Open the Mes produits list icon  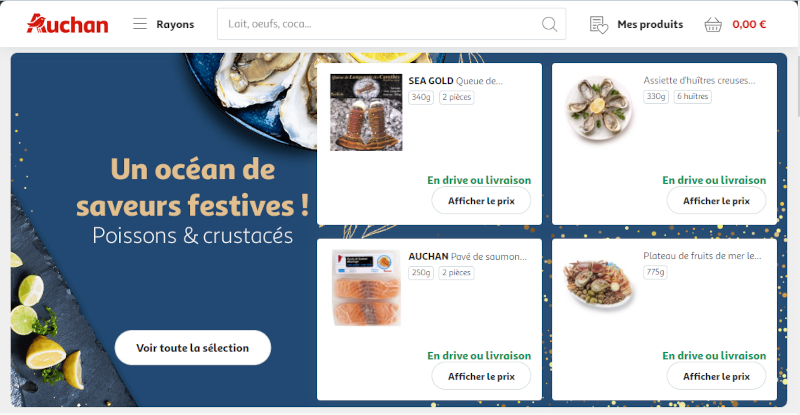pyautogui.click(x=598, y=25)
